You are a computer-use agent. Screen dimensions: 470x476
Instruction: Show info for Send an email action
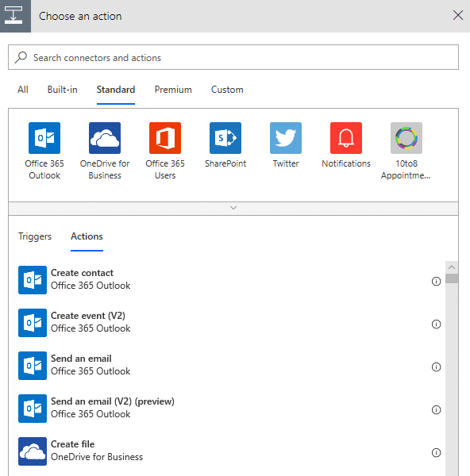[x=436, y=367]
